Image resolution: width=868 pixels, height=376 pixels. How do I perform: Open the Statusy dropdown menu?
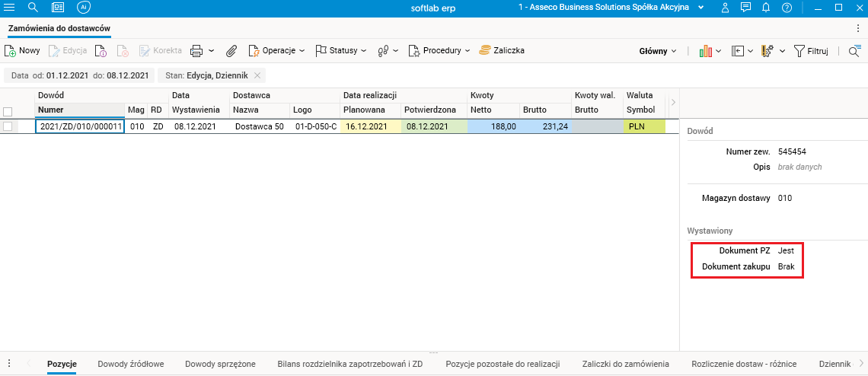(x=340, y=50)
